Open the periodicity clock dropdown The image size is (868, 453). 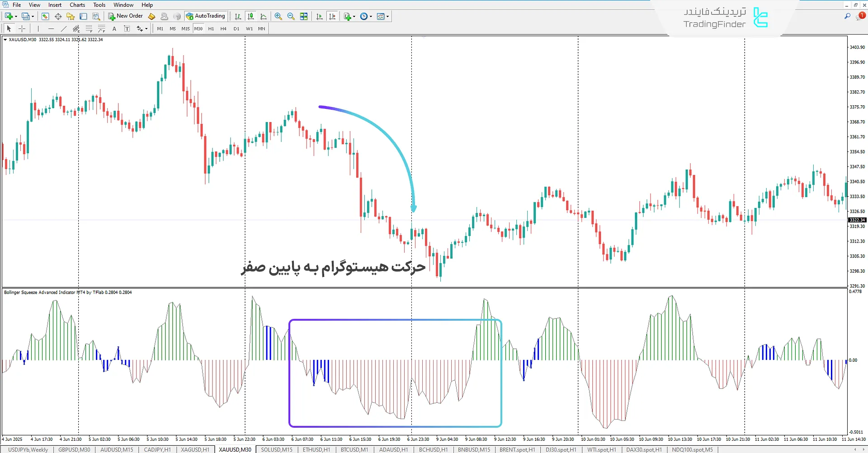[x=371, y=16]
